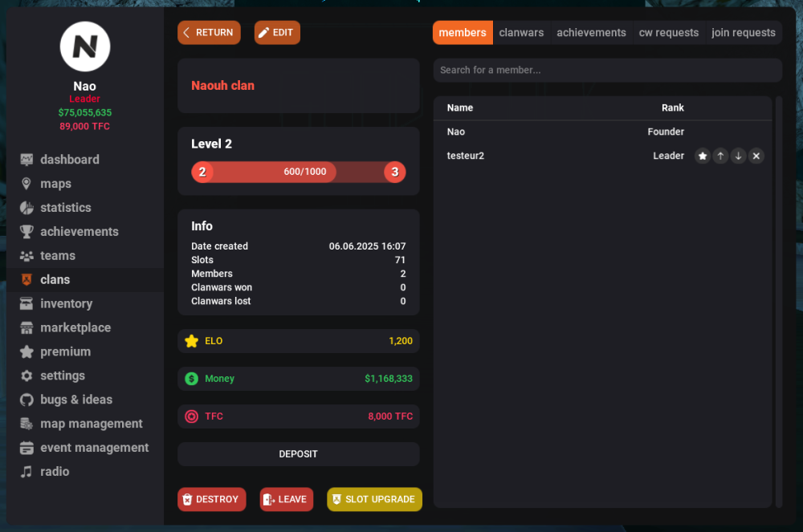Click the Clanwars won label

[x=222, y=287]
